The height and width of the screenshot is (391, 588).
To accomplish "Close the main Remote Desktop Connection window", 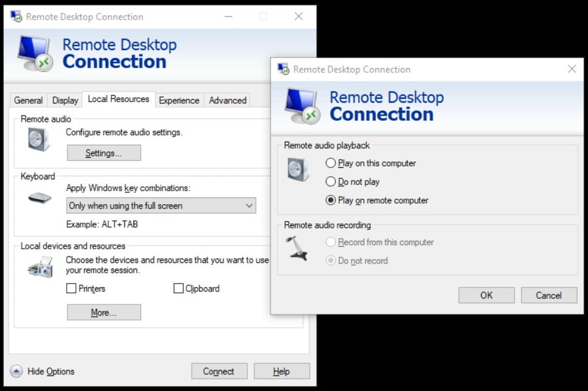I will pos(299,16).
